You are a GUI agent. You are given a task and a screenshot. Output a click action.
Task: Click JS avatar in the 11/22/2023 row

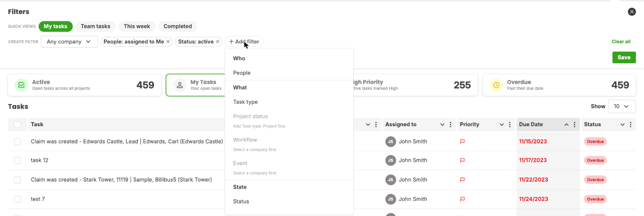point(391,180)
